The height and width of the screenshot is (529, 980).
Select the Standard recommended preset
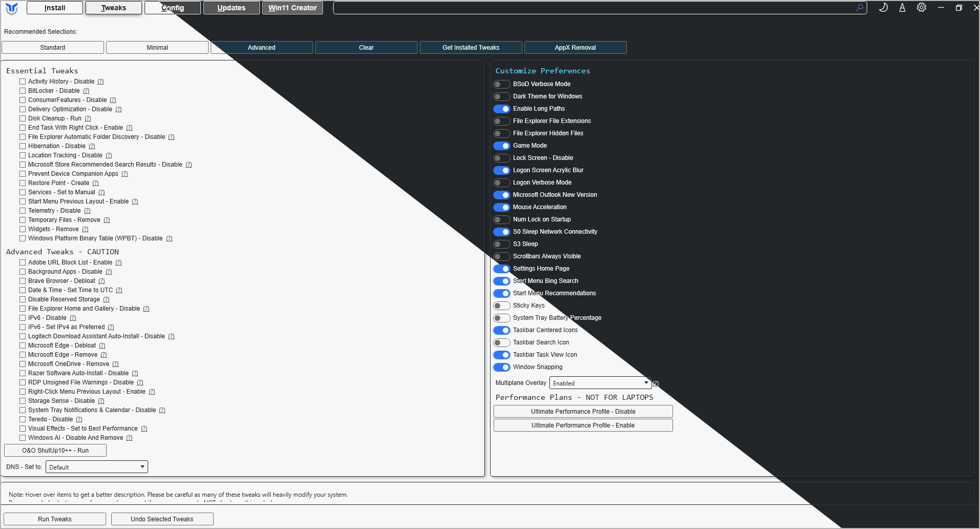[53, 48]
